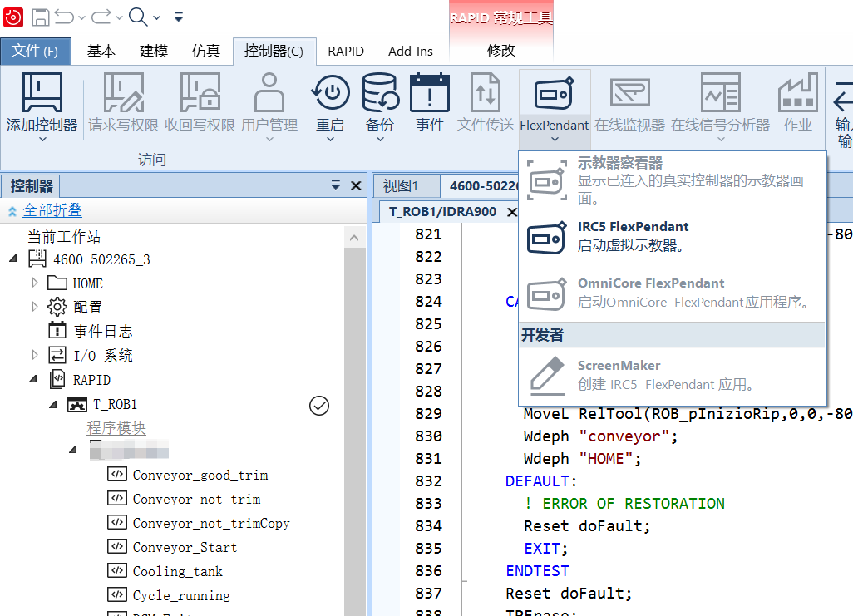Image resolution: width=853 pixels, height=616 pixels.
Task: Switch to the RAPID ribbon tab
Action: (346, 52)
